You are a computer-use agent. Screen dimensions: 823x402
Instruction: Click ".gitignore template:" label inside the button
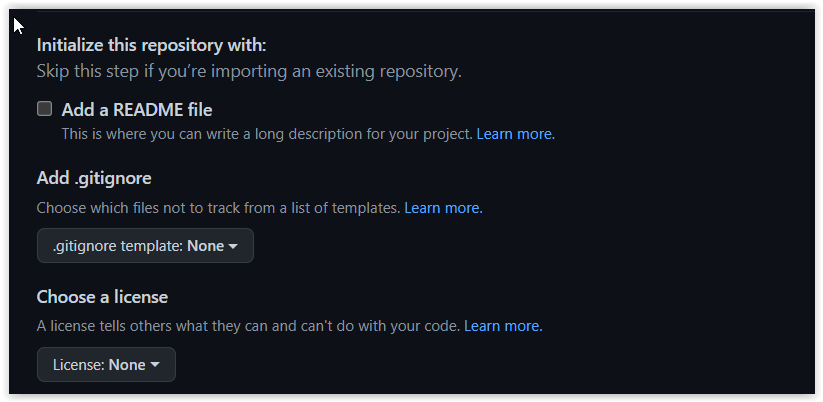click(x=117, y=246)
